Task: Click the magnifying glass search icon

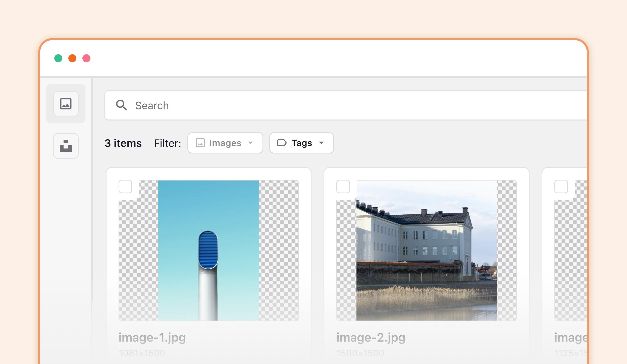Action: pyautogui.click(x=121, y=105)
